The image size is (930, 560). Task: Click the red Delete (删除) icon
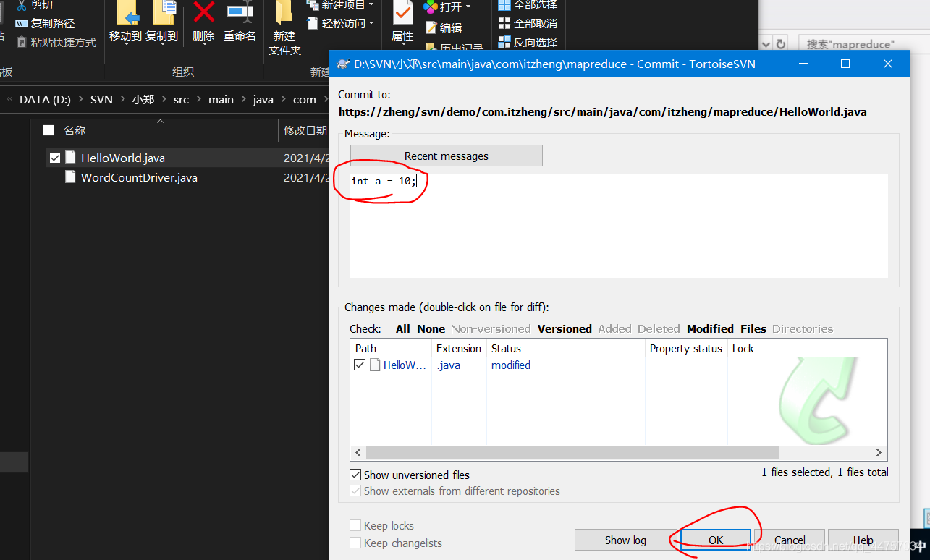(203, 13)
